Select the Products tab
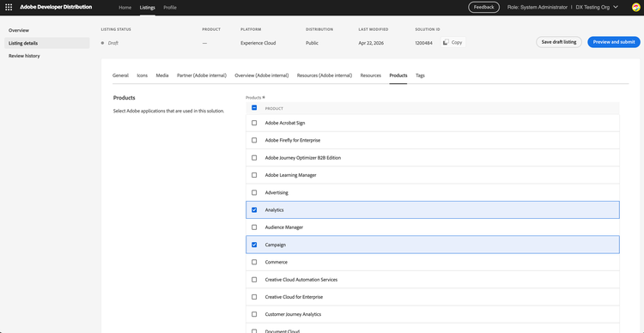644x333 pixels. [x=398, y=76]
